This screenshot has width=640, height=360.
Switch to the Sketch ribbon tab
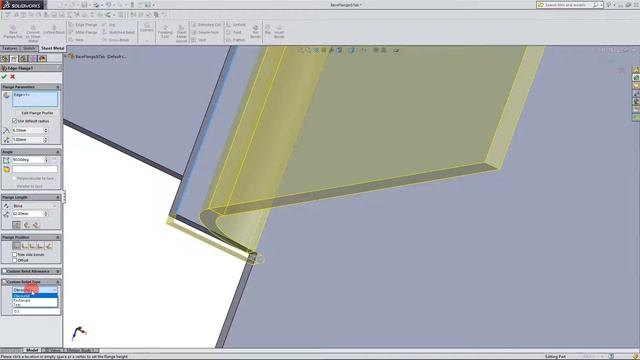(x=29, y=48)
